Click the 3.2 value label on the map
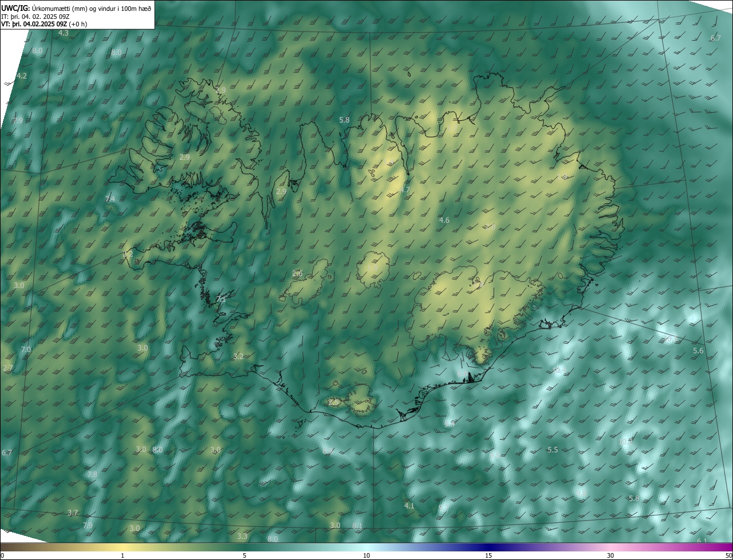 tap(238, 356)
